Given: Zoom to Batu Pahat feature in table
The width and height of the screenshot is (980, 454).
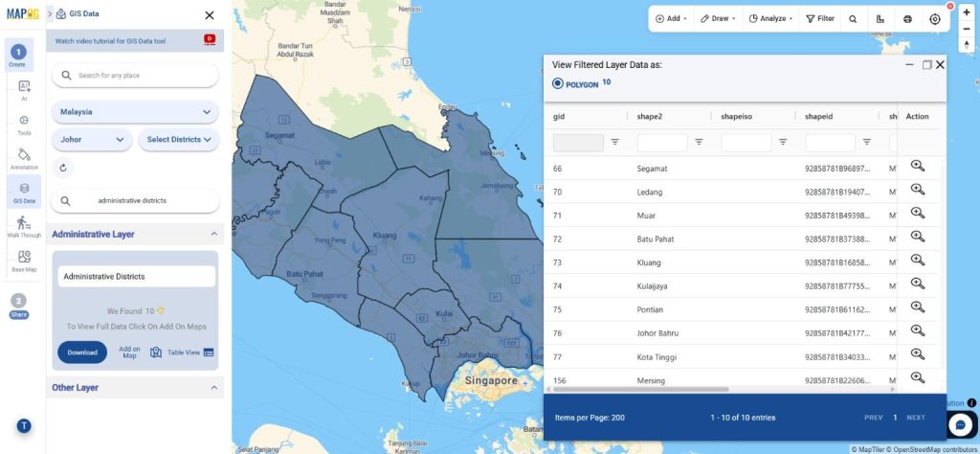Looking at the screenshot, I should pos(917,237).
